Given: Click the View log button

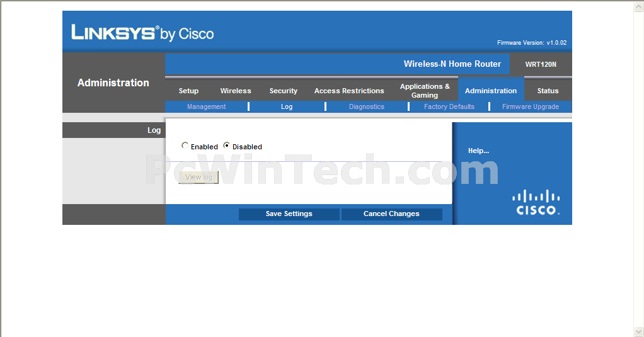Looking at the screenshot, I should pyautogui.click(x=198, y=177).
